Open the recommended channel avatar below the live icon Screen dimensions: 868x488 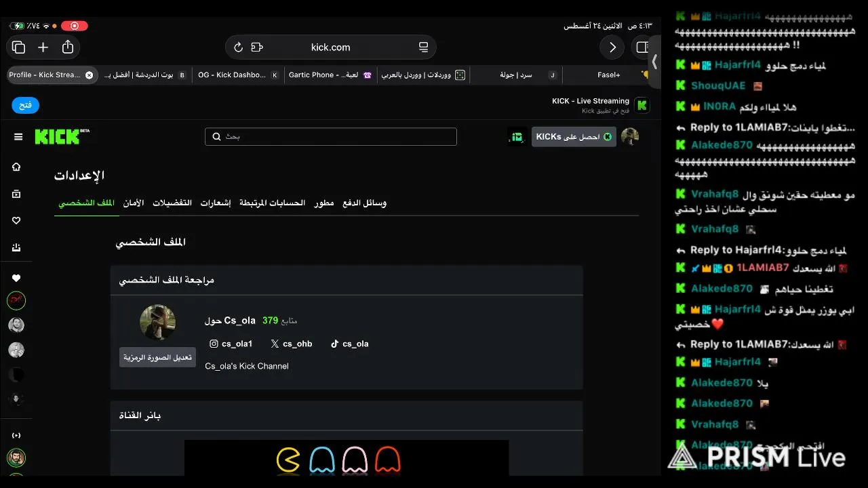(16, 458)
